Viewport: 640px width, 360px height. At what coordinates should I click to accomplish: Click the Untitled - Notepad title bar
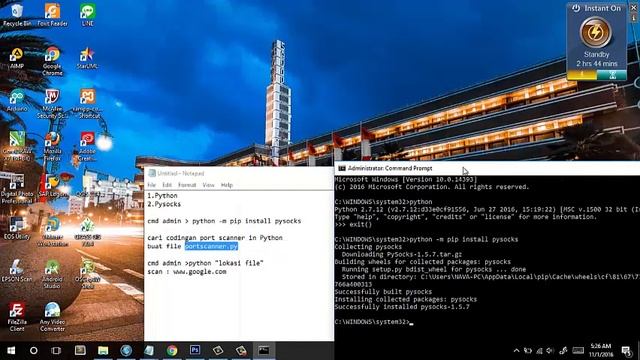coord(239,173)
